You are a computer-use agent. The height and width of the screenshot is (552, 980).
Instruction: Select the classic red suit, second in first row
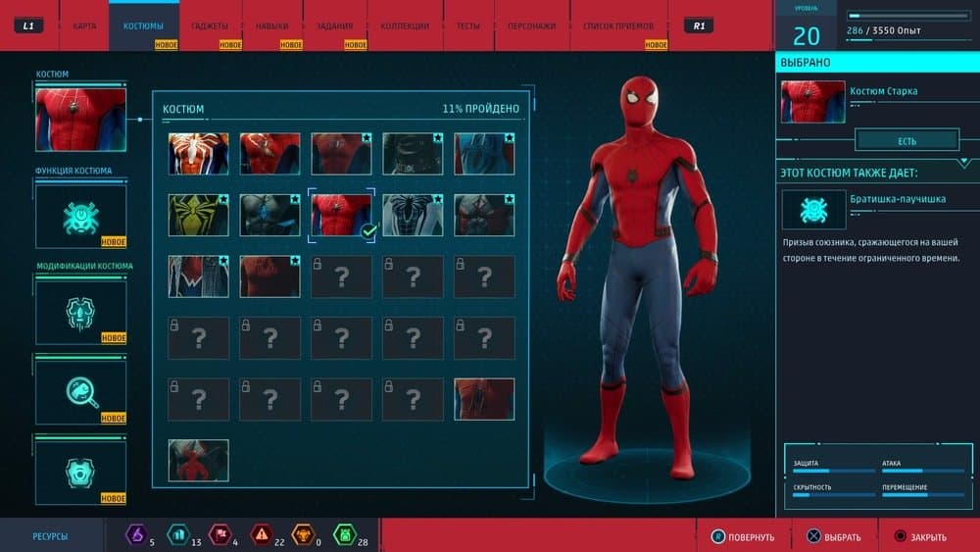click(x=269, y=154)
